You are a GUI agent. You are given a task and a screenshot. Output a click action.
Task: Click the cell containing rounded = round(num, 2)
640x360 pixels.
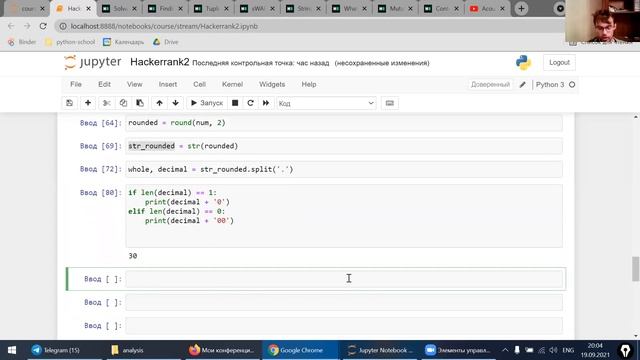(x=344, y=123)
